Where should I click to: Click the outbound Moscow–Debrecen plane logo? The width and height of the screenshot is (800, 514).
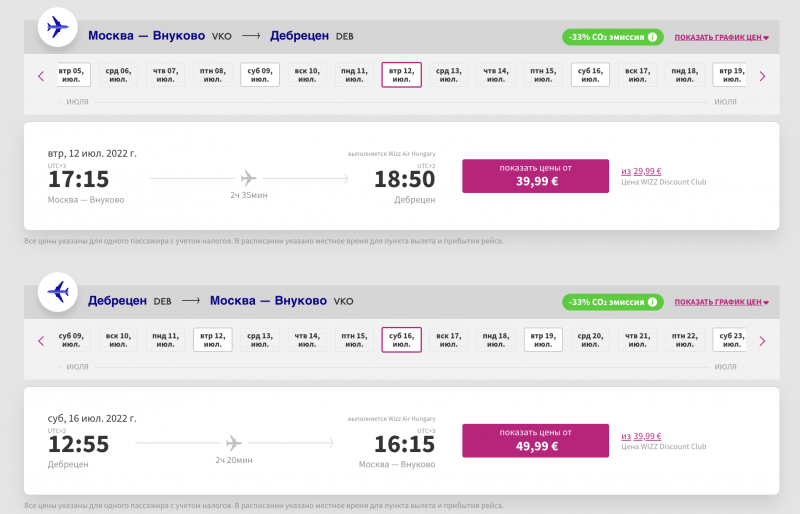(58, 26)
